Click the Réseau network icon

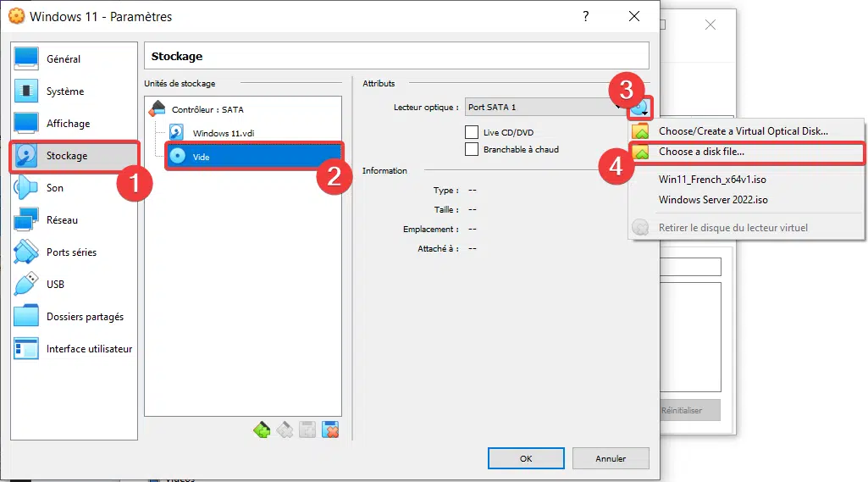tap(26, 220)
